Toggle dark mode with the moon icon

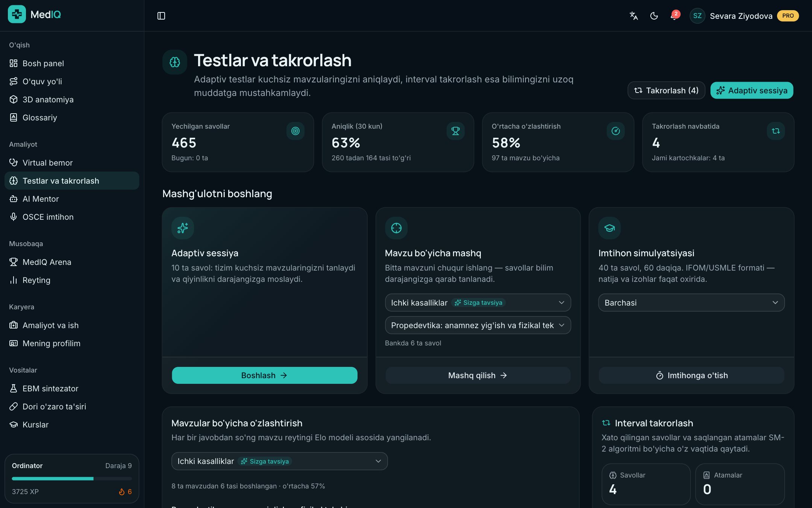pyautogui.click(x=654, y=16)
